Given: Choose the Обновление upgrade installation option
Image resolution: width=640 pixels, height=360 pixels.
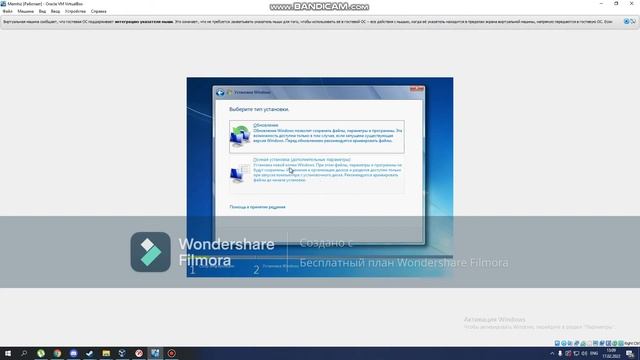Looking at the screenshot, I should (x=317, y=136).
